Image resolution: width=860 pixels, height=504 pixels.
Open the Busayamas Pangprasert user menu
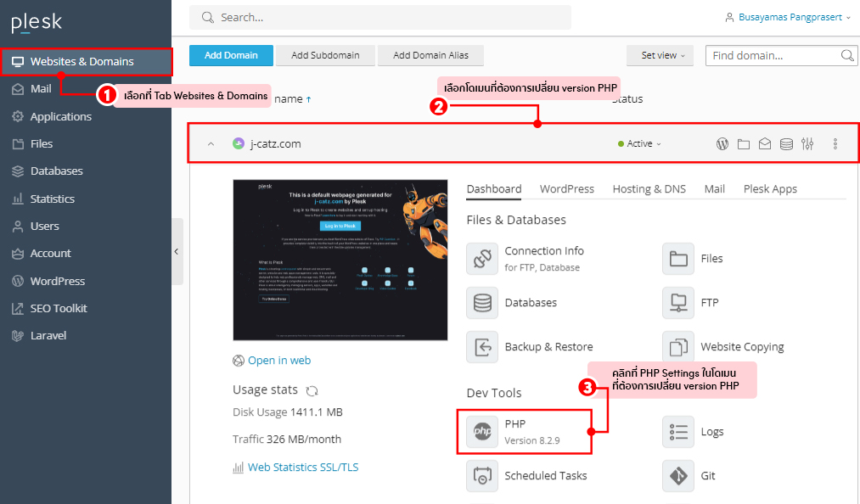(788, 18)
